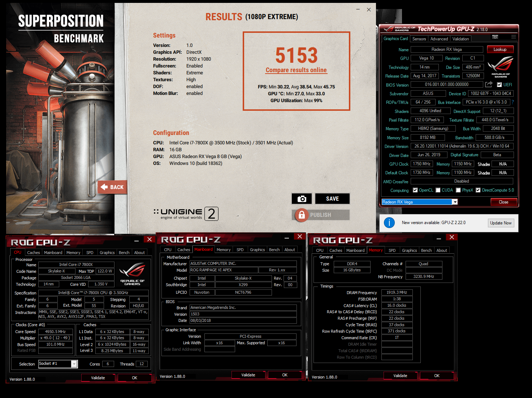Click Validate in the Memory CPU-Z window
532x398 pixels.
[x=400, y=376]
